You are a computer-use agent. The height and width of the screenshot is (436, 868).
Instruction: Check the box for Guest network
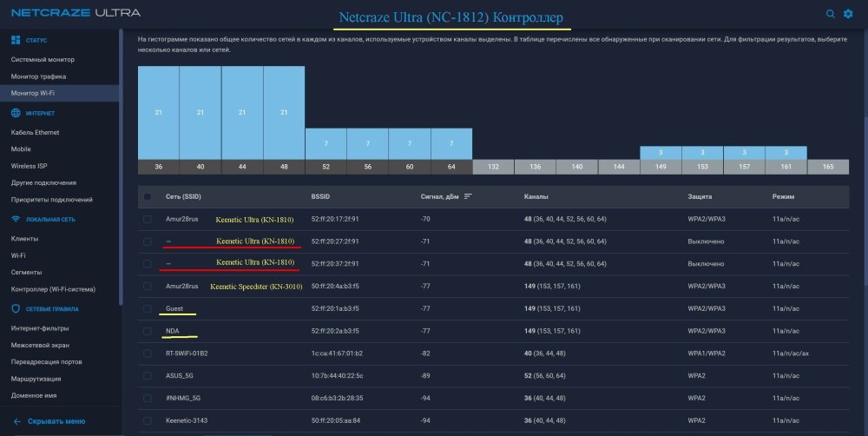(148, 308)
